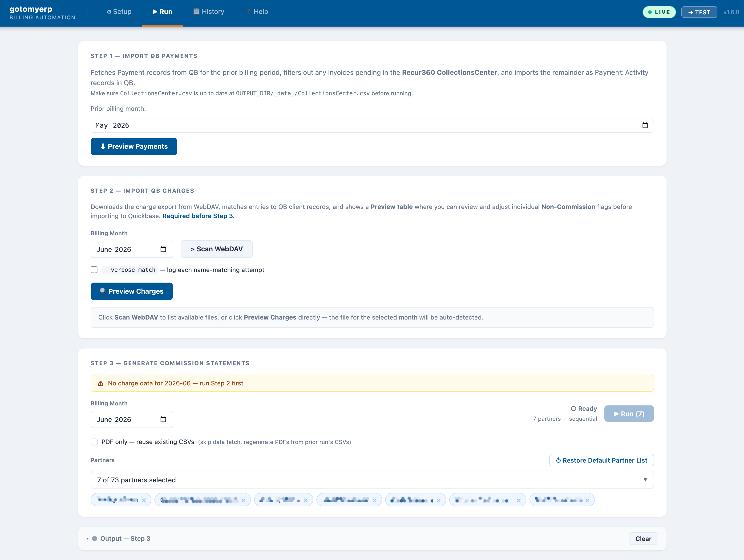Click the warning triangle icon in the alert
This screenshot has width=744, height=560.
tap(100, 383)
